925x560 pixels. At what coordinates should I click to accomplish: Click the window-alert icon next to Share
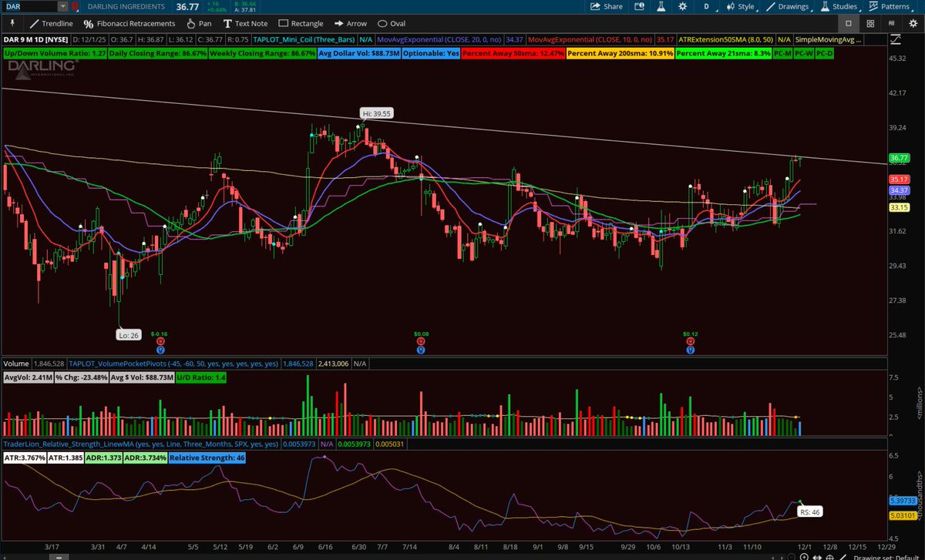coord(641,6)
